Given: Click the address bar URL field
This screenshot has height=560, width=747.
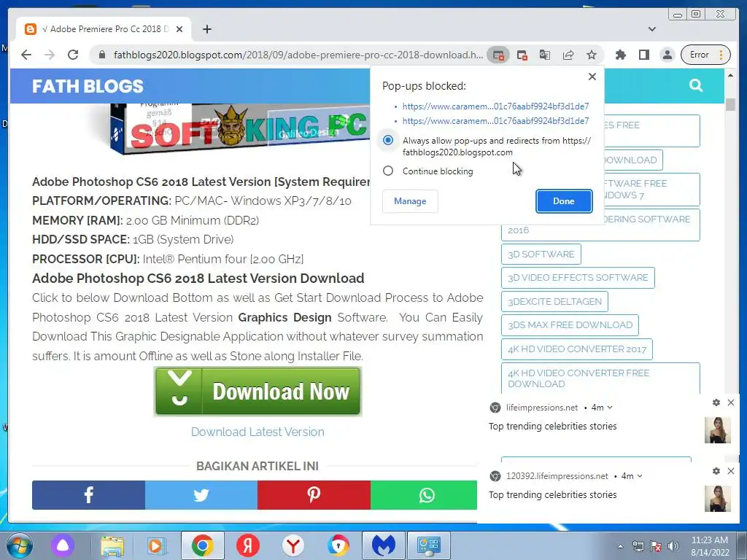Looking at the screenshot, I should coord(298,55).
